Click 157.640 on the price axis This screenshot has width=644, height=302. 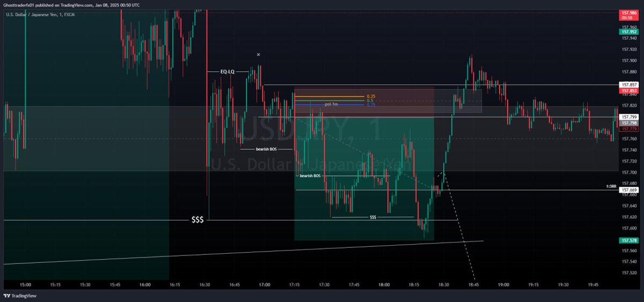[x=629, y=206]
